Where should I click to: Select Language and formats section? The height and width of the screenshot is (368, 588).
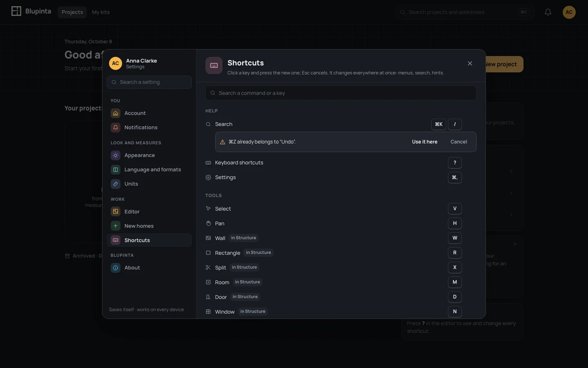[x=149, y=170]
